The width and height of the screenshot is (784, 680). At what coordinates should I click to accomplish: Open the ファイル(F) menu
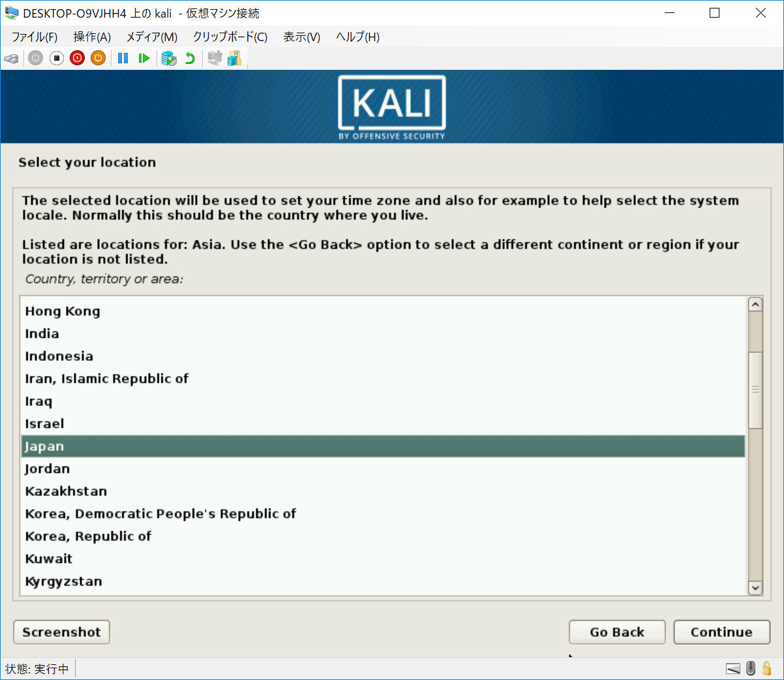pyautogui.click(x=35, y=37)
